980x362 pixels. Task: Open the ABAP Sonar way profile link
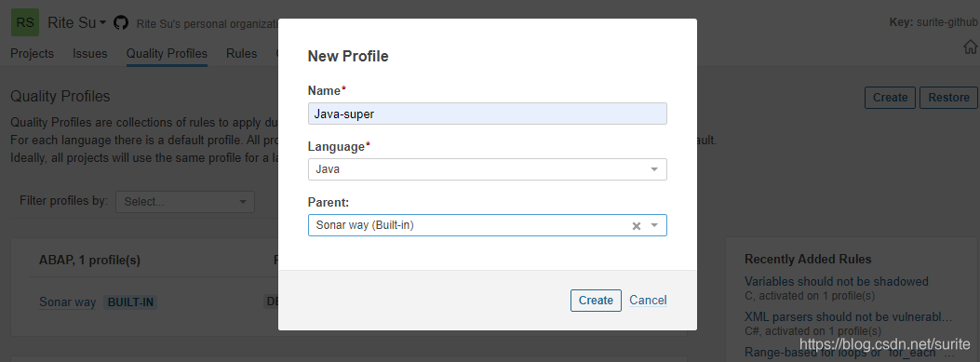pos(68,302)
